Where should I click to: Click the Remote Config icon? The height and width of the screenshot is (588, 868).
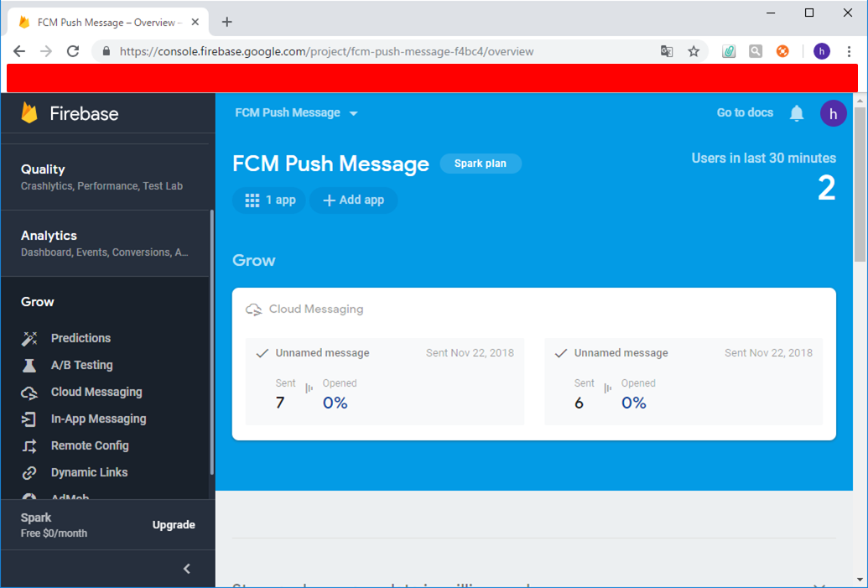29,445
